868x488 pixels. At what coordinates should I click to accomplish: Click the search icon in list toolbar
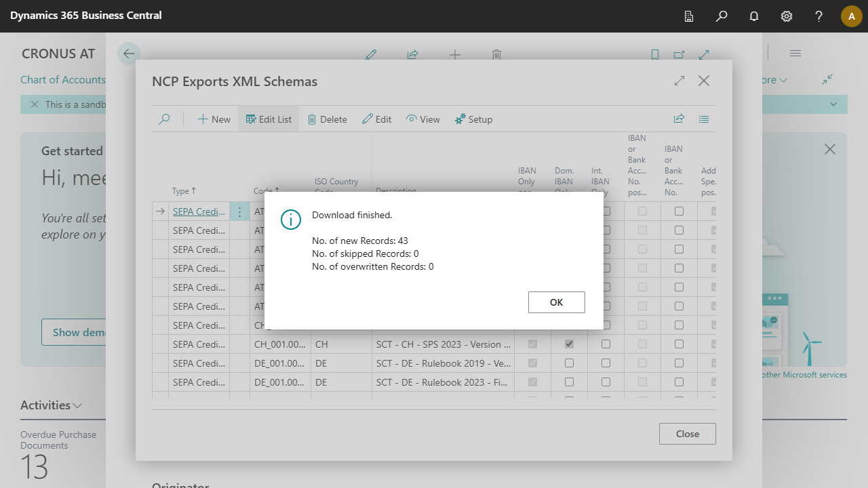click(164, 119)
